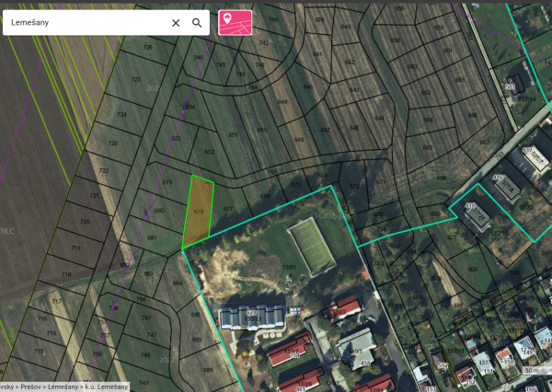The image size is (552, 392).
Task: Clear the Lemešany search text with X
Action: tap(176, 23)
